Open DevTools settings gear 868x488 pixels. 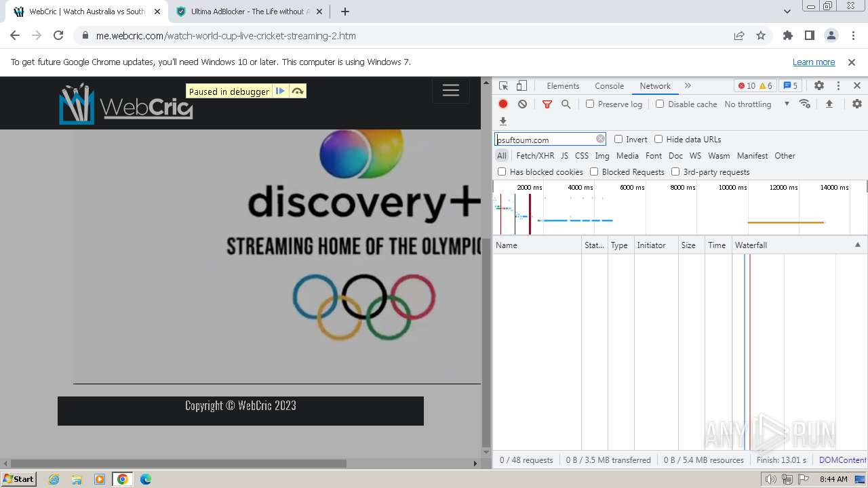click(819, 85)
